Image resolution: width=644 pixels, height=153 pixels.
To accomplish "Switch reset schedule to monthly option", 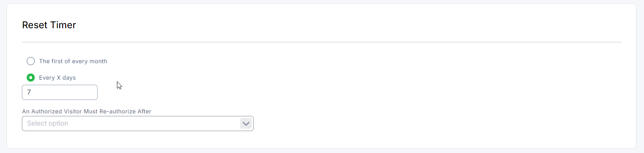I will (31, 61).
